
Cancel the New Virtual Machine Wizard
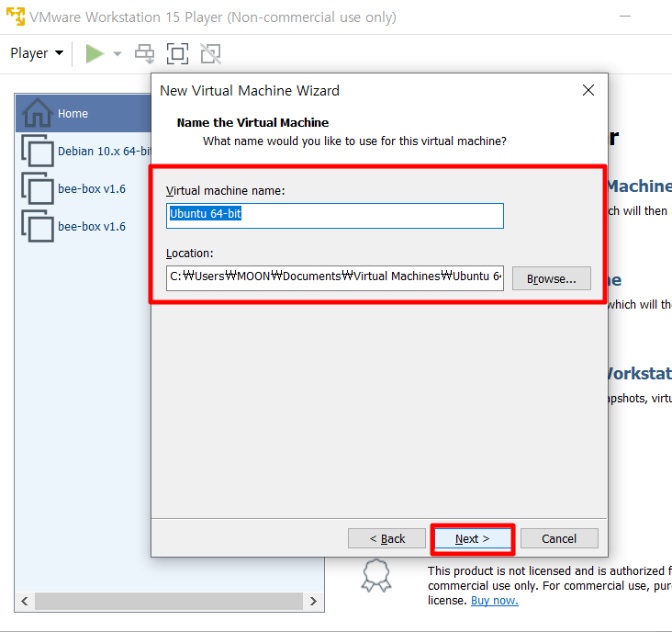point(559,538)
